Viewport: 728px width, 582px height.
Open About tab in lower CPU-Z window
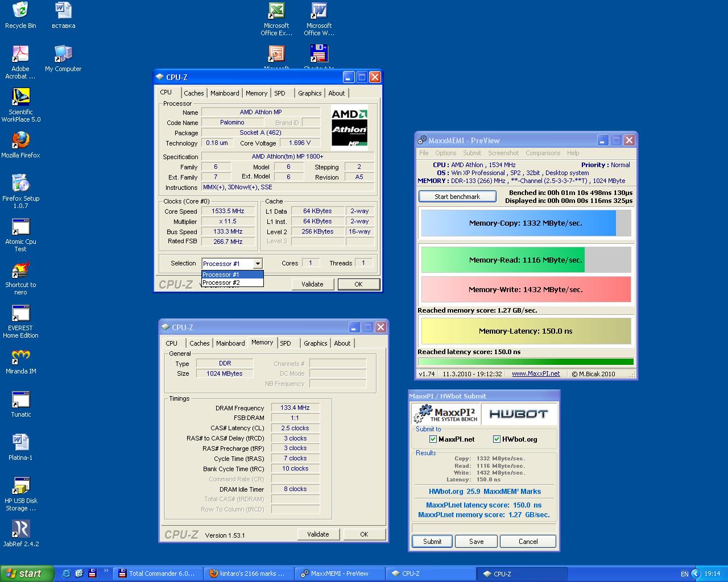pos(342,343)
